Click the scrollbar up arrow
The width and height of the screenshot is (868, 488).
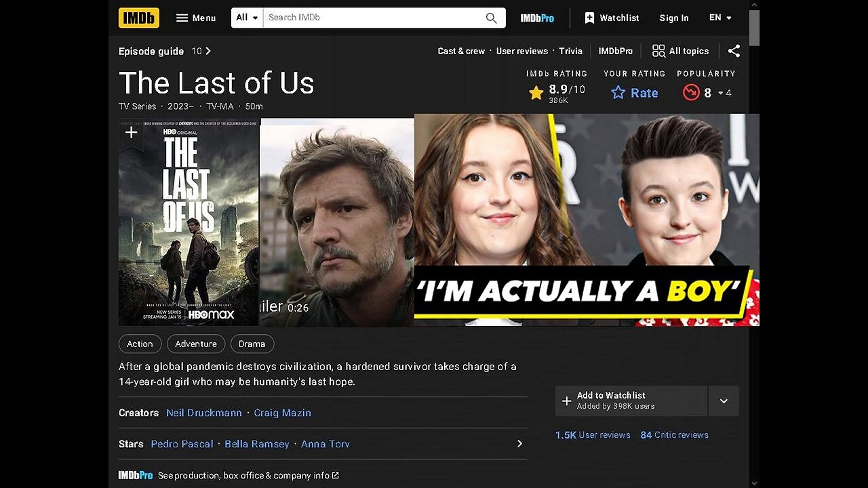(x=754, y=5)
